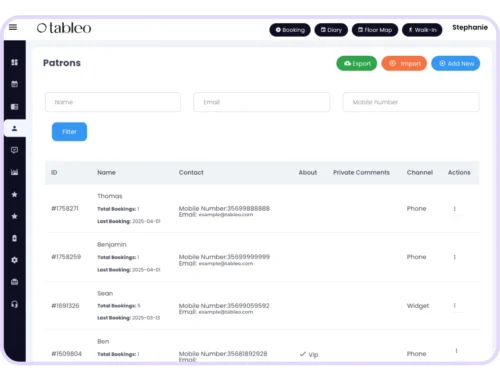The image size is (500, 383).
Task: Export the patrons list
Action: (357, 63)
